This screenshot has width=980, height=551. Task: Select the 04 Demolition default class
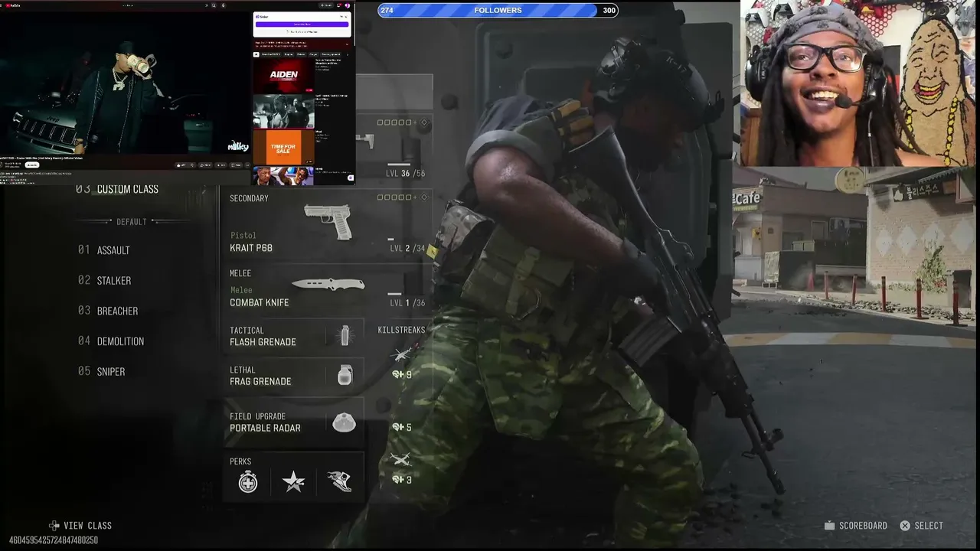[111, 341]
